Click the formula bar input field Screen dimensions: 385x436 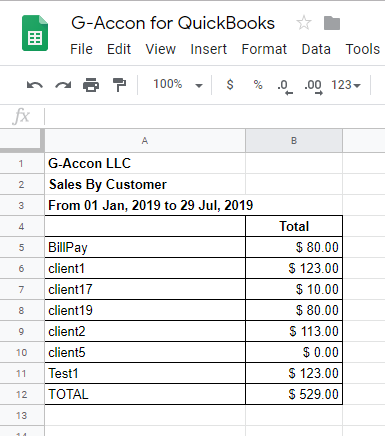click(215, 117)
